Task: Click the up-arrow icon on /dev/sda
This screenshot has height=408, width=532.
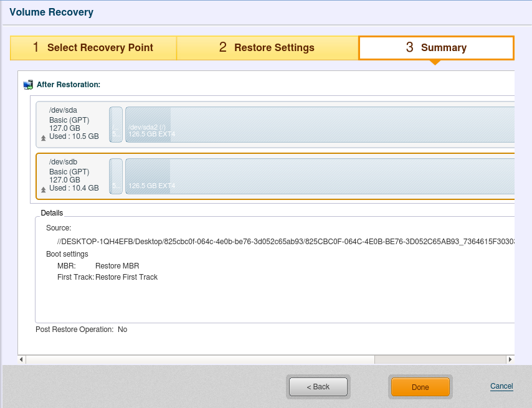Action: click(x=43, y=137)
